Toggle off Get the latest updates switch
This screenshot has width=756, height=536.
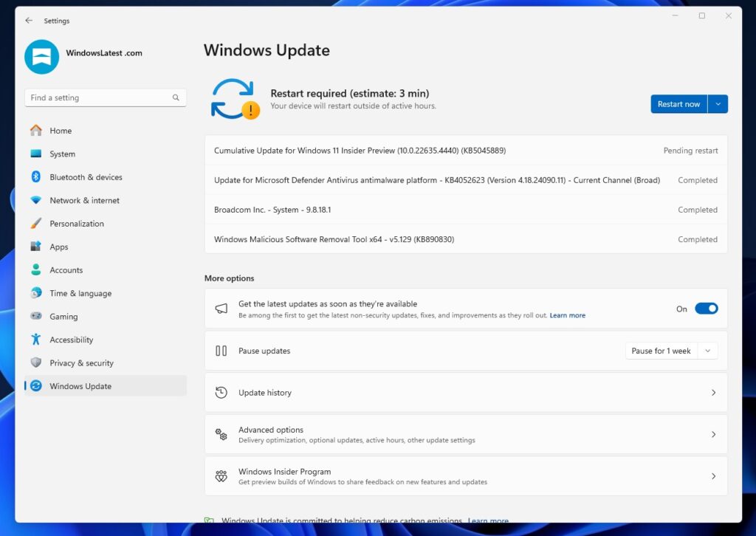[x=706, y=309]
